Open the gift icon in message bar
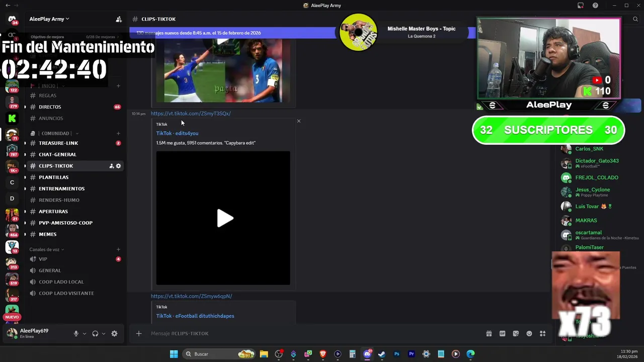Image resolution: width=644 pixels, height=362 pixels. (489, 333)
